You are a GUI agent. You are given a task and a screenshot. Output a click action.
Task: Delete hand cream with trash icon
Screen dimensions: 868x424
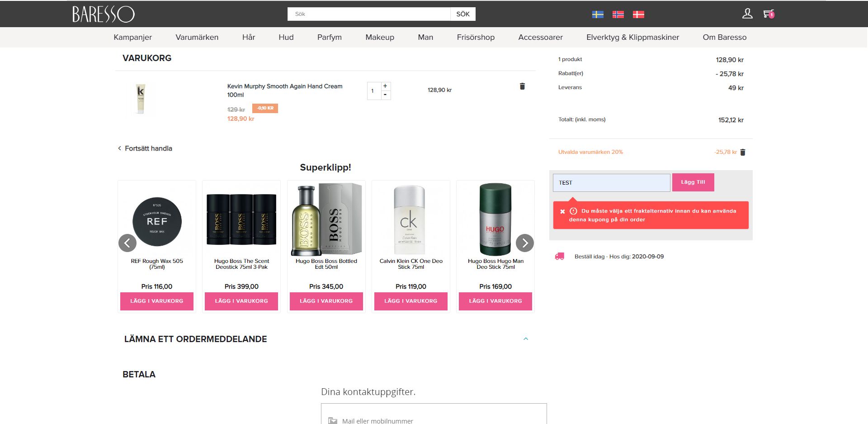(522, 86)
